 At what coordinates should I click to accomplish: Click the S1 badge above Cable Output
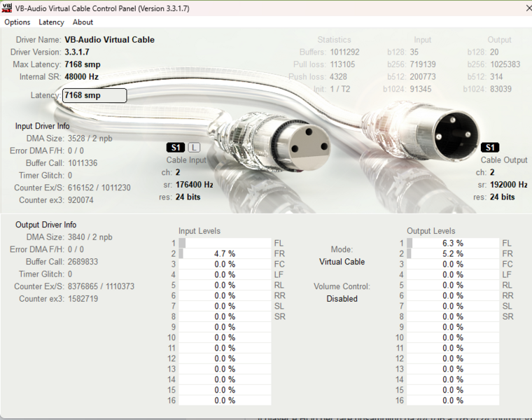click(490, 148)
